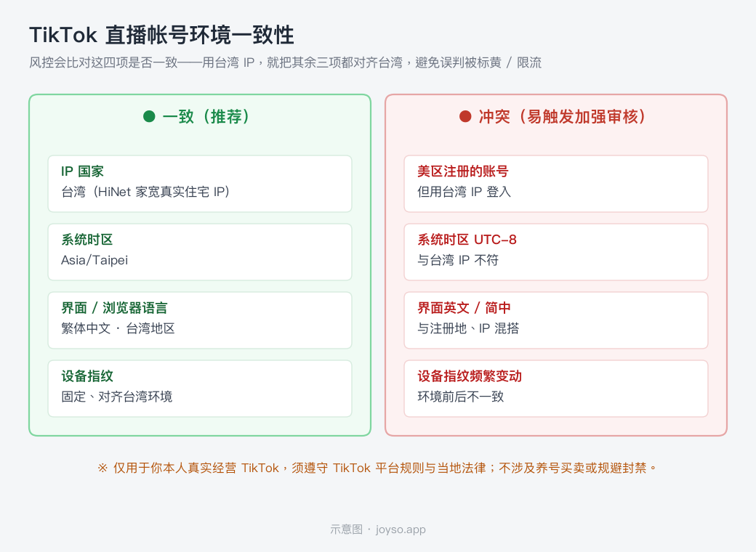The height and width of the screenshot is (552, 756).
Task: Click the '界面英文 / 简中' card title
Action: tap(464, 308)
